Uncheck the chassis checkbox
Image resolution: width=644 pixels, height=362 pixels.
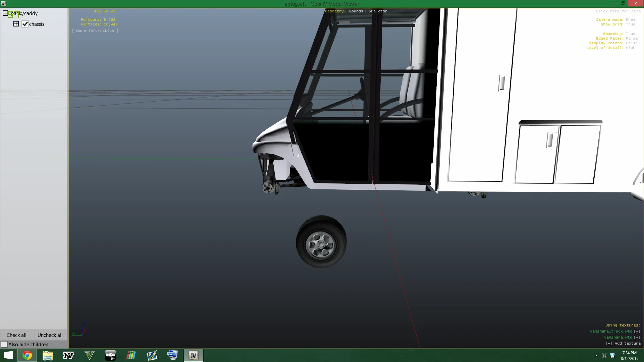(x=25, y=24)
